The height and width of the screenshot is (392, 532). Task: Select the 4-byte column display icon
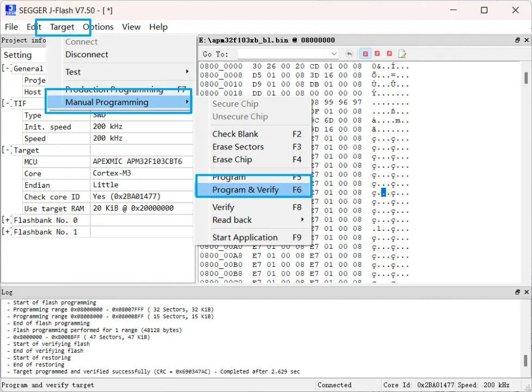pos(389,53)
